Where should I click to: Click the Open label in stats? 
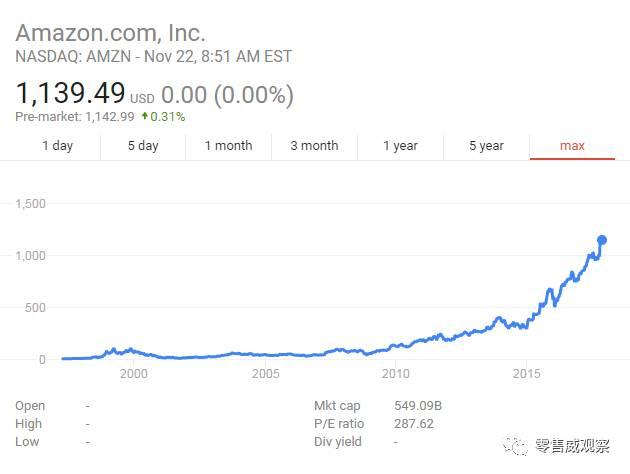click(30, 406)
